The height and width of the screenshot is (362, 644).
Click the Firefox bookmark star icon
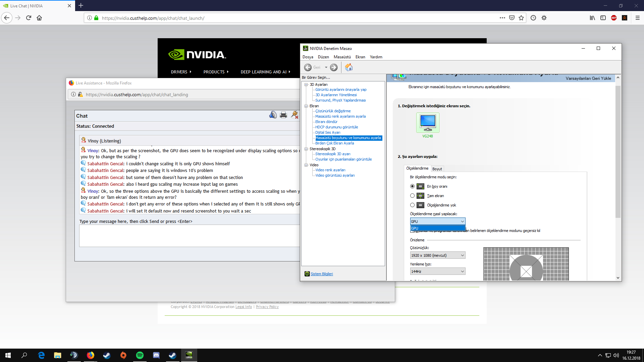pyautogui.click(x=521, y=18)
